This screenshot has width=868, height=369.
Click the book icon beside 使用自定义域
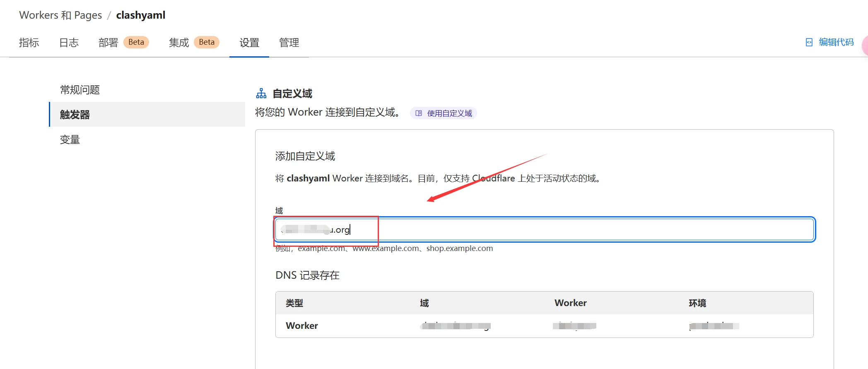pyautogui.click(x=419, y=113)
